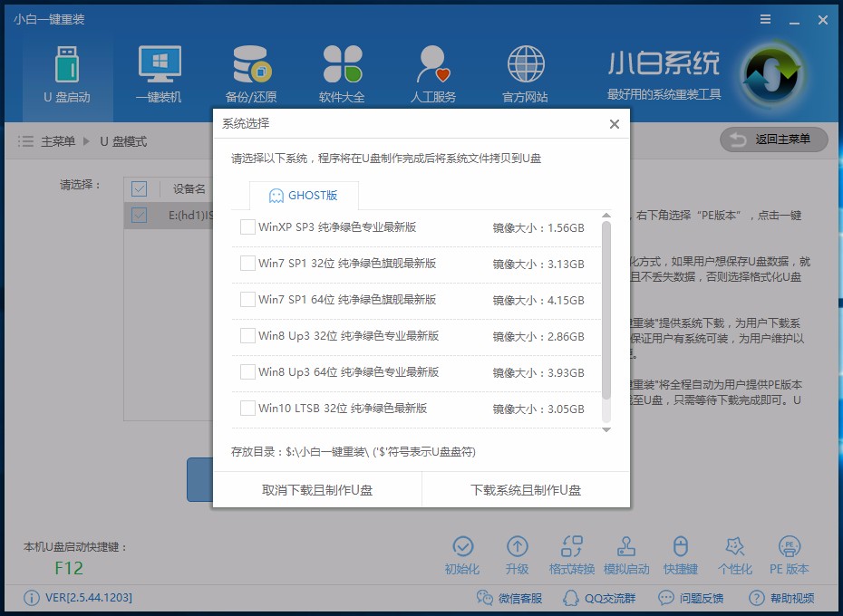Click 下载系统且制作U盘 button
Image resolution: width=843 pixels, height=616 pixels.
525,488
